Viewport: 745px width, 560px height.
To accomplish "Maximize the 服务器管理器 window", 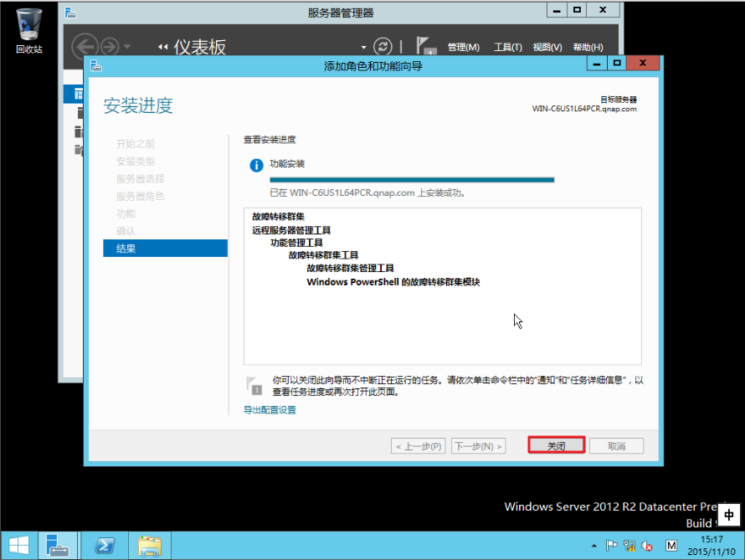I will point(577,10).
